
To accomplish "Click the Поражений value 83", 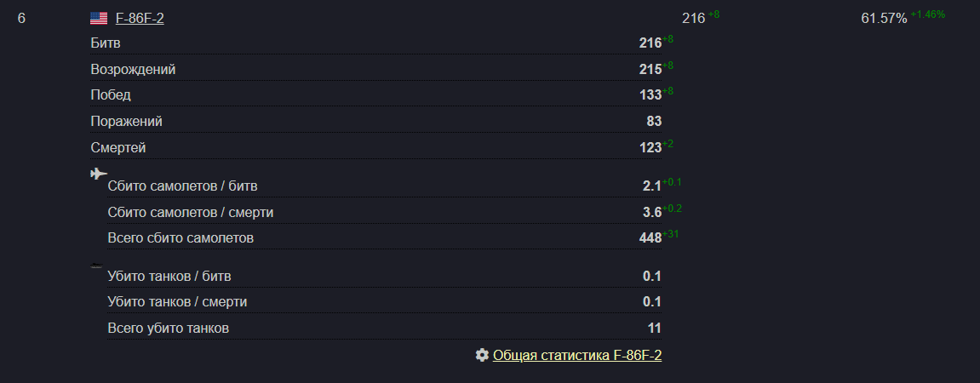I will pos(654,121).
